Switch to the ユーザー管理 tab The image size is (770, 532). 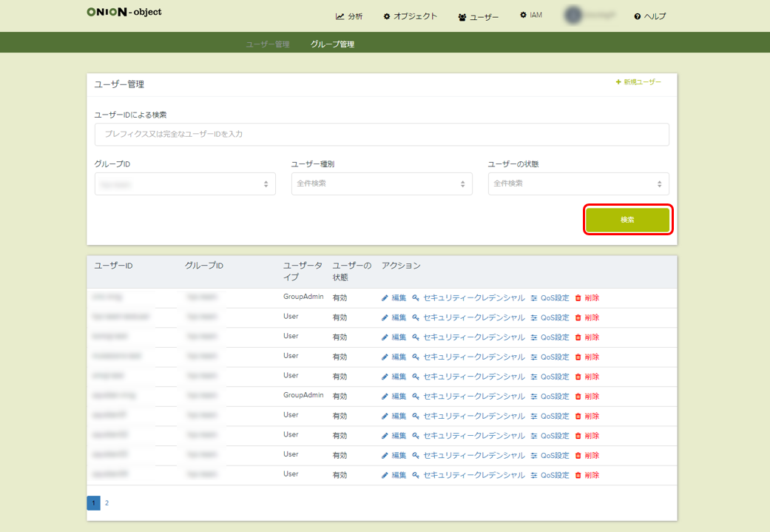click(268, 44)
